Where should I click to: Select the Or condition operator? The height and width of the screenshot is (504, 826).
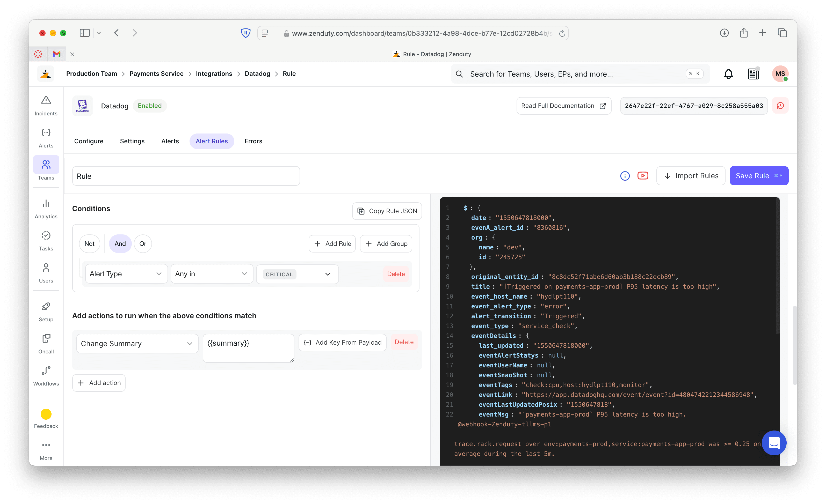pyautogui.click(x=143, y=243)
